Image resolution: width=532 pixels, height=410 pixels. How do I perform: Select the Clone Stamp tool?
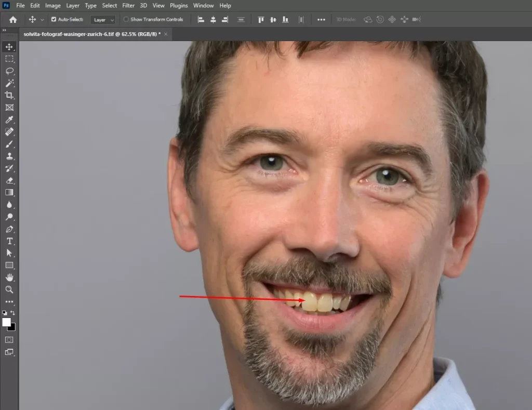click(9, 156)
